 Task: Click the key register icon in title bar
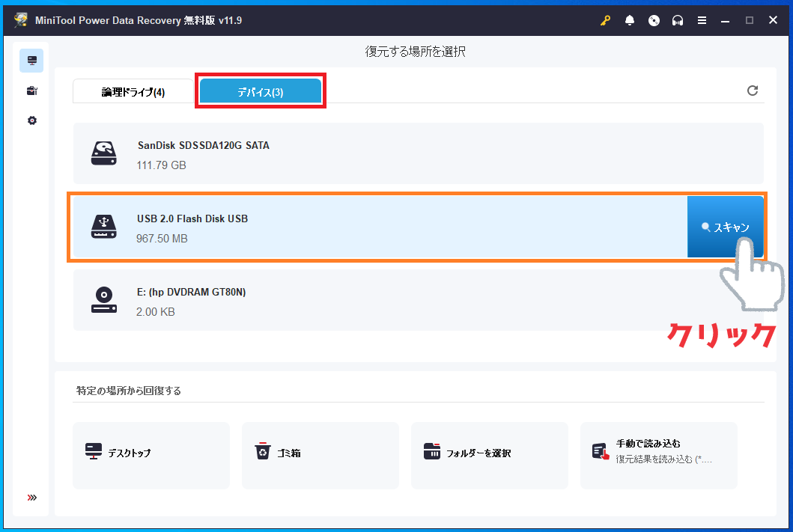click(605, 20)
